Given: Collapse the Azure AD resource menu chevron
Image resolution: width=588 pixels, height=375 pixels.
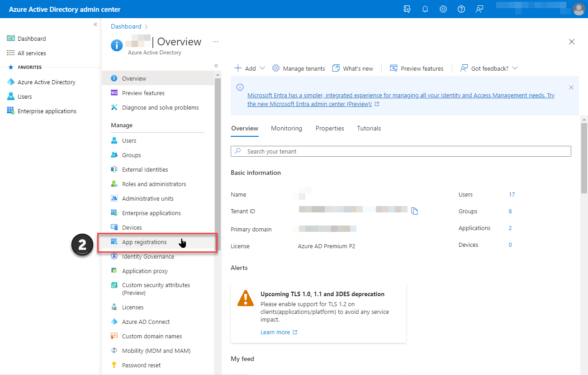Looking at the screenshot, I should (x=216, y=66).
